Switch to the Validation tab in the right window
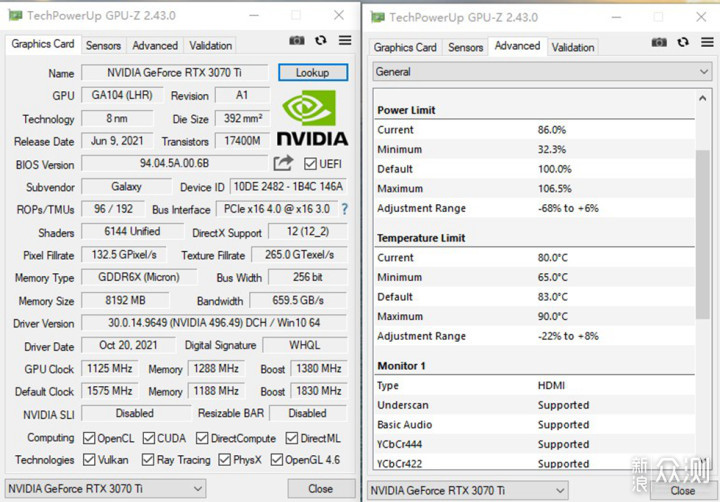 [573, 47]
